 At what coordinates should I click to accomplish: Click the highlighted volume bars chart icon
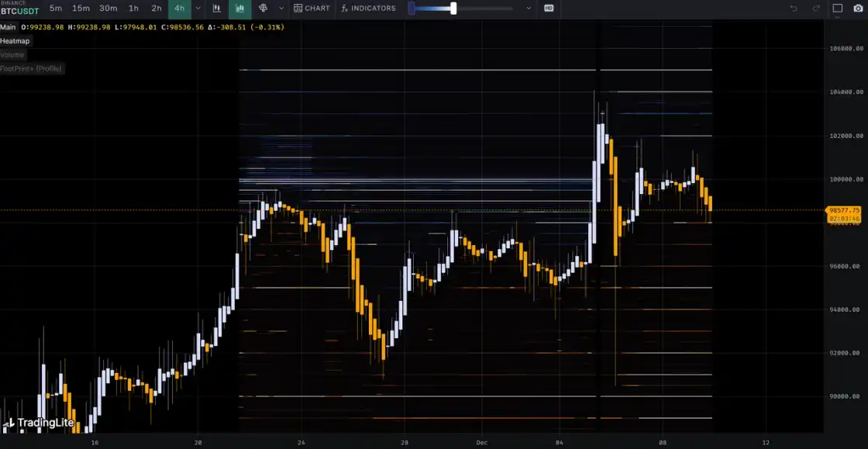(239, 9)
